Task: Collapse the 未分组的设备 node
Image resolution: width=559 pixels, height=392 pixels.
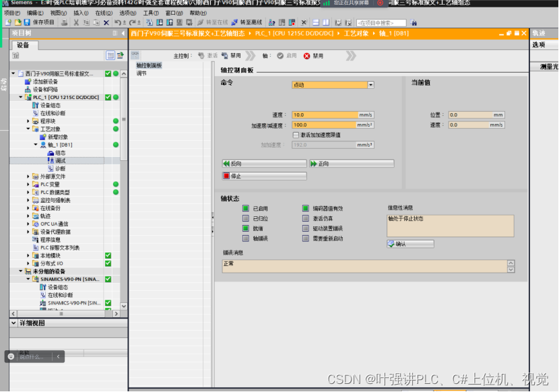Action: click(20, 271)
